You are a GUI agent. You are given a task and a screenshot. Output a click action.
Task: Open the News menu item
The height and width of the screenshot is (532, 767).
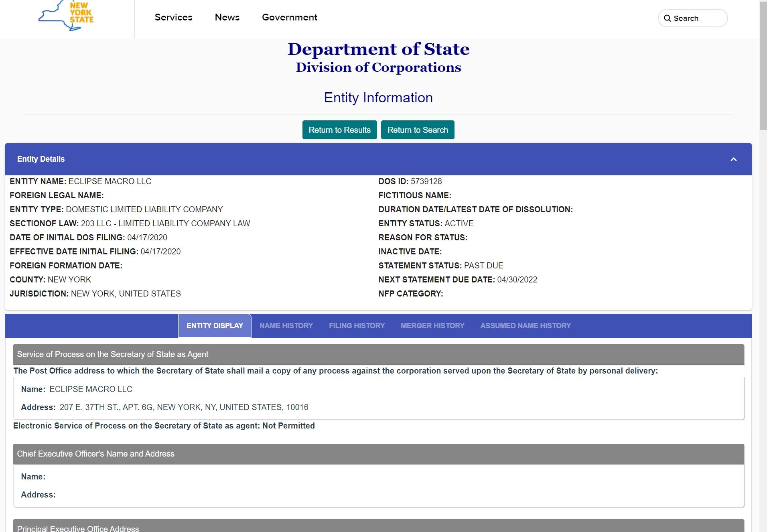[227, 17]
